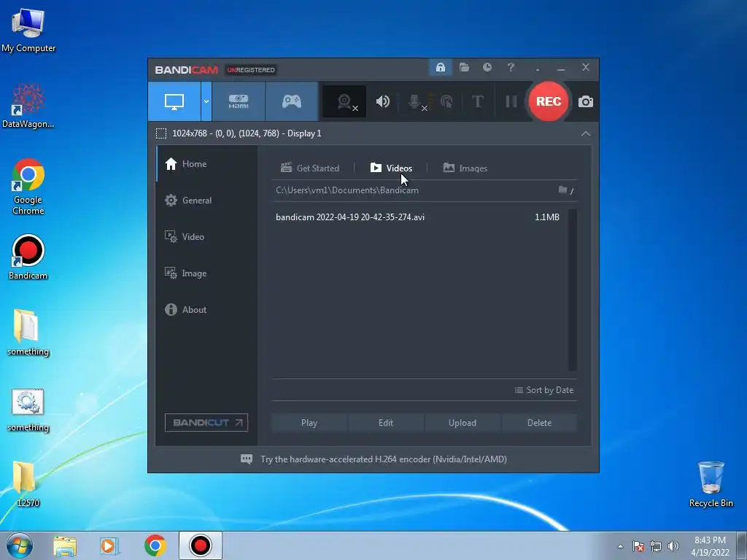The height and width of the screenshot is (560, 747).
Task: Click the recording area selection rectangle icon
Action: 161,134
